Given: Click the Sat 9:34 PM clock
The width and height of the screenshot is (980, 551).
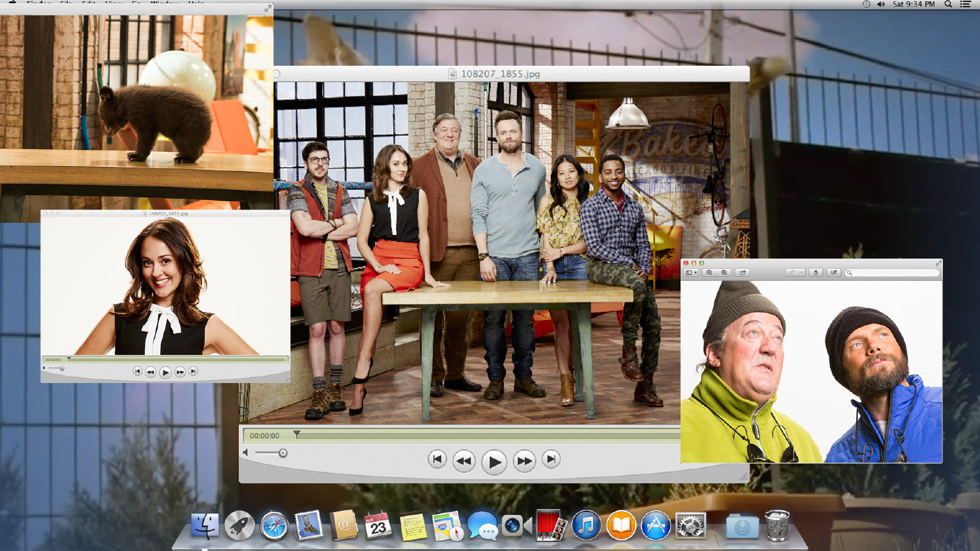Looking at the screenshot, I should click(x=914, y=4).
